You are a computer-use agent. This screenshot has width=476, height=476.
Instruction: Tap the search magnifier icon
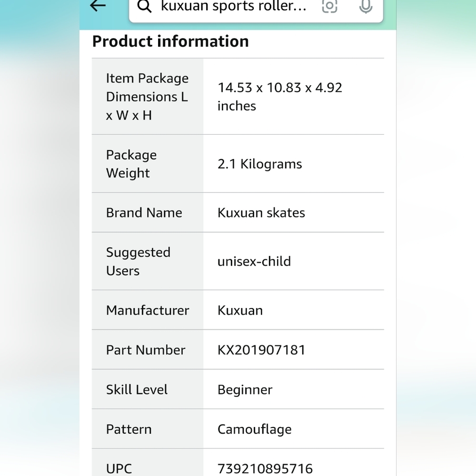pyautogui.click(x=144, y=6)
